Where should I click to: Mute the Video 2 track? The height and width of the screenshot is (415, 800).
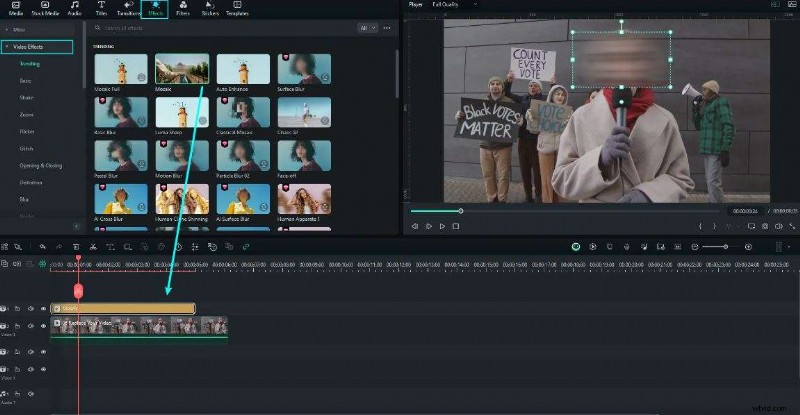pyautogui.click(x=31, y=326)
